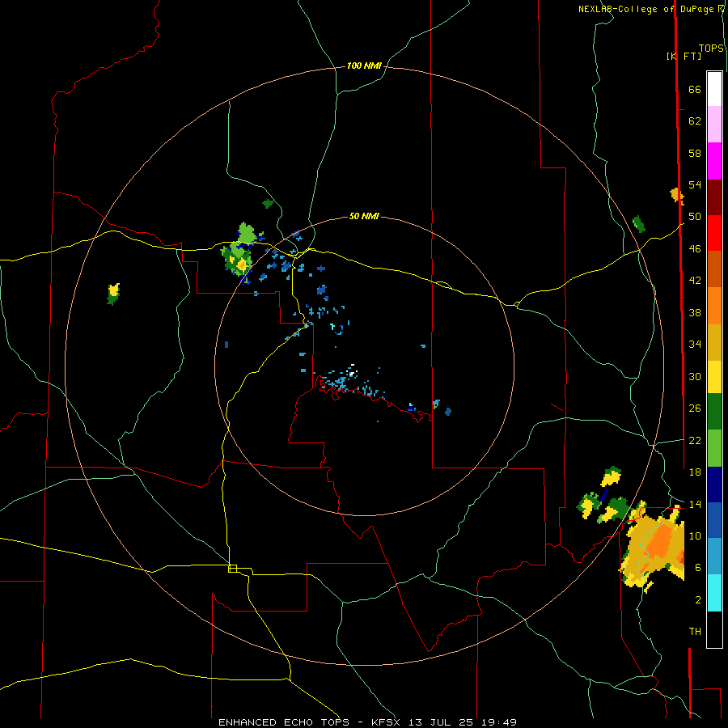This screenshot has width=728, height=728.
Task: Click the legend value 22
Action: coord(695,440)
